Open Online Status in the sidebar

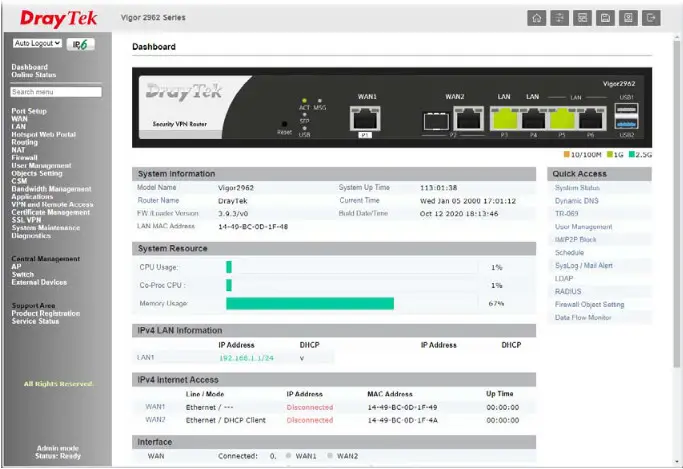point(34,75)
